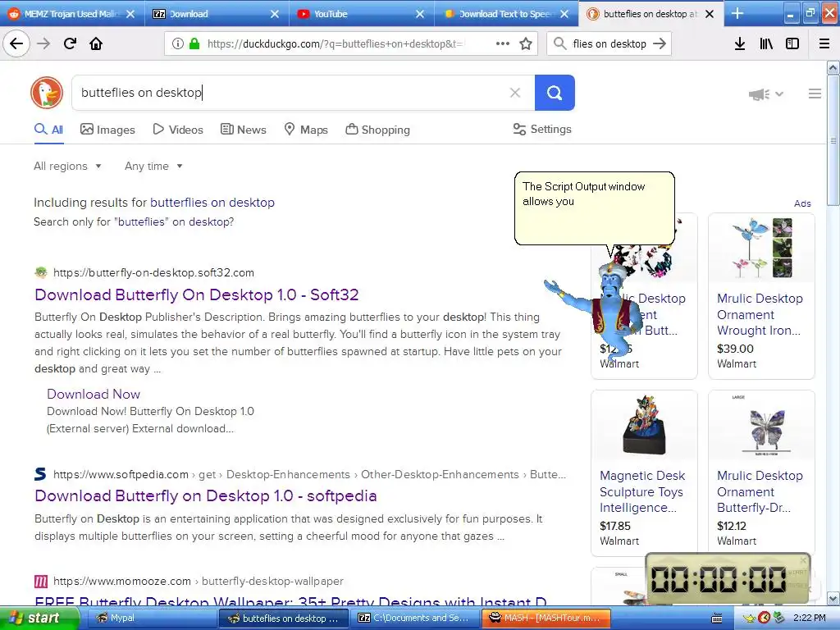Switch to the MEMZ Trojan tab
840x630 pixels.
click(72, 14)
